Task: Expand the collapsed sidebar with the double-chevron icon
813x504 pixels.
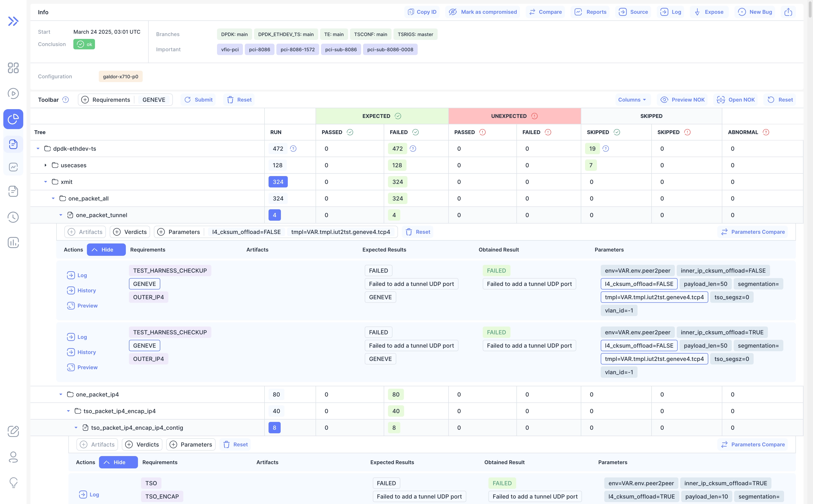Action: click(13, 21)
